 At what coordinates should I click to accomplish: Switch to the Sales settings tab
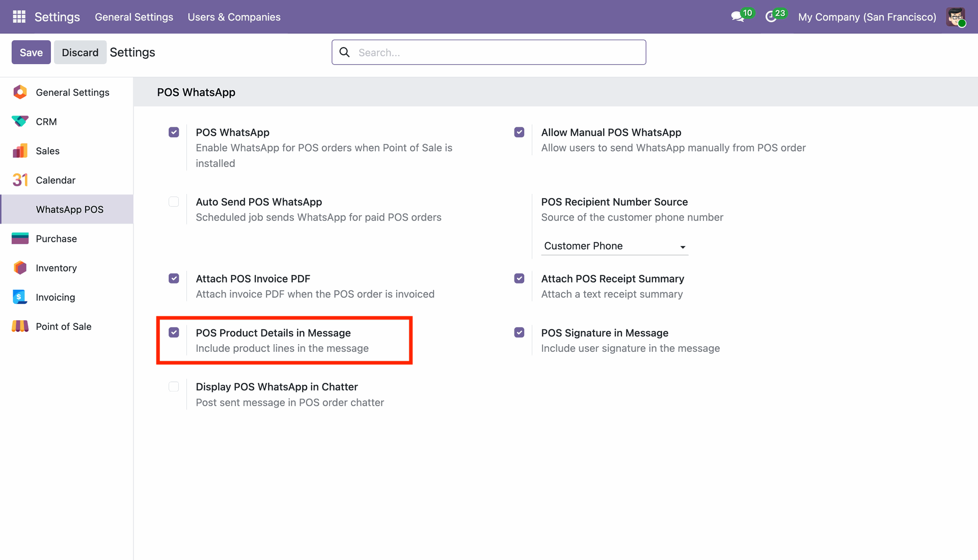click(x=67, y=151)
